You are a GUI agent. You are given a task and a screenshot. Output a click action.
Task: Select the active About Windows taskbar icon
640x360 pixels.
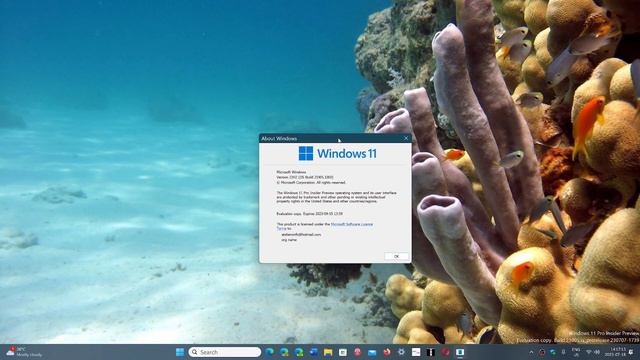coord(460,352)
